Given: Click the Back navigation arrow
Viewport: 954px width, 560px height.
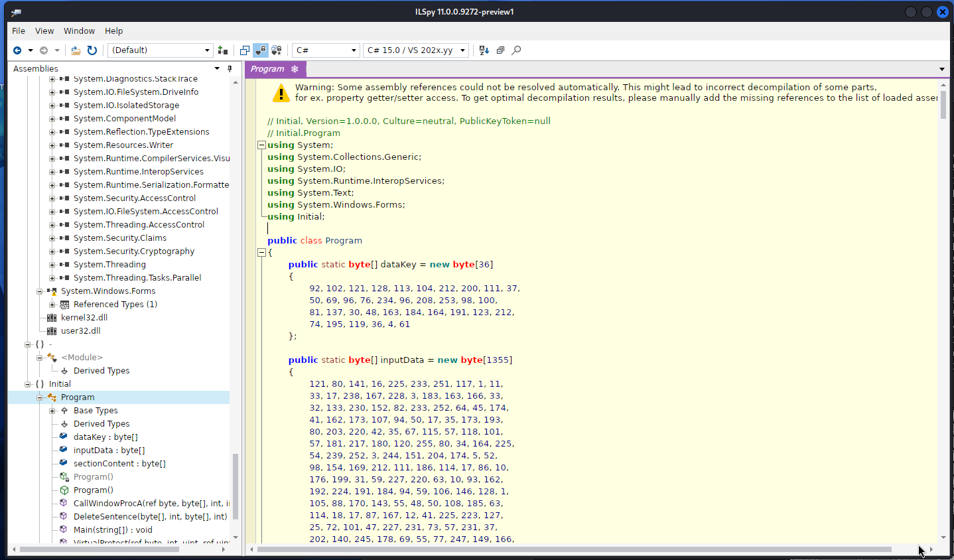Looking at the screenshot, I should (17, 50).
